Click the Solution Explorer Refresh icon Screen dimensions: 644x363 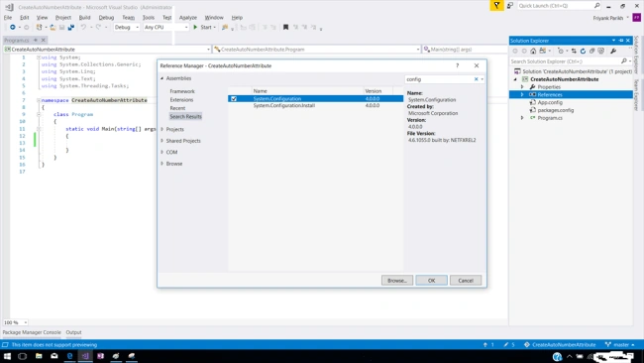pyautogui.click(x=583, y=51)
